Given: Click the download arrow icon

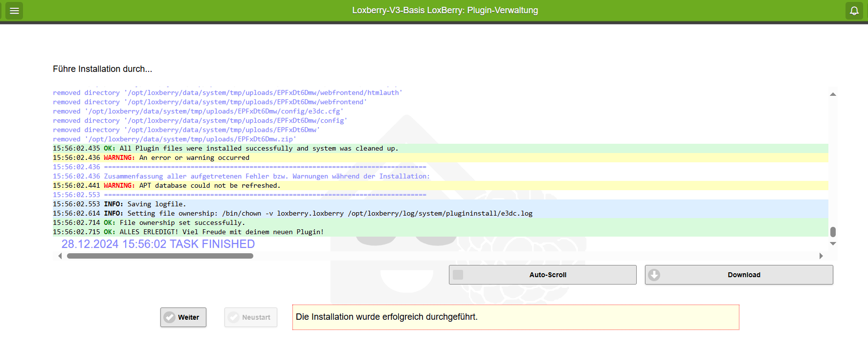Looking at the screenshot, I should click(654, 275).
